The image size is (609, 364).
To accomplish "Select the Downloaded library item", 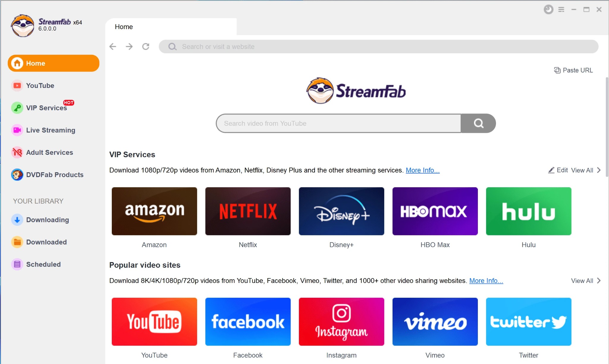I will pos(47,242).
